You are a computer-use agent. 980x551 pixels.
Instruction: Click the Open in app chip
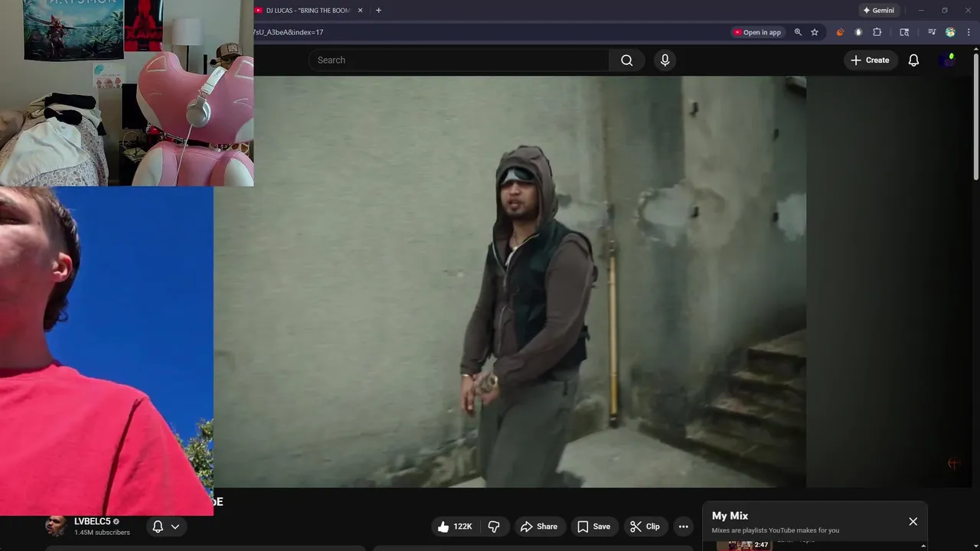[x=757, y=32]
